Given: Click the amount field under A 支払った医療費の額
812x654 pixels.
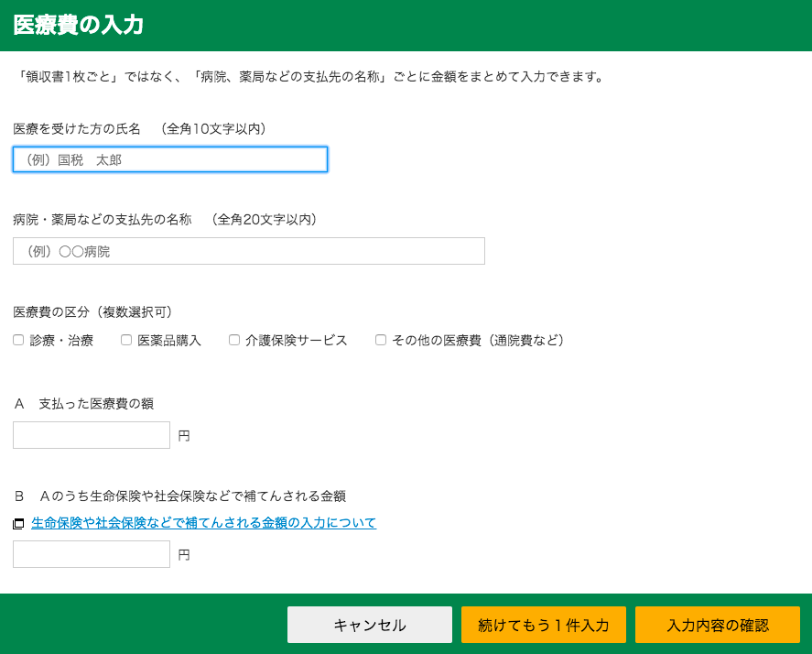Looking at the screenshot, I should tap(92, 435).
